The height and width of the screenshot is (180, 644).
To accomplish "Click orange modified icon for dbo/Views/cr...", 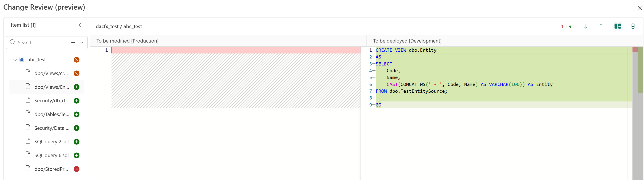I will 76,73.
